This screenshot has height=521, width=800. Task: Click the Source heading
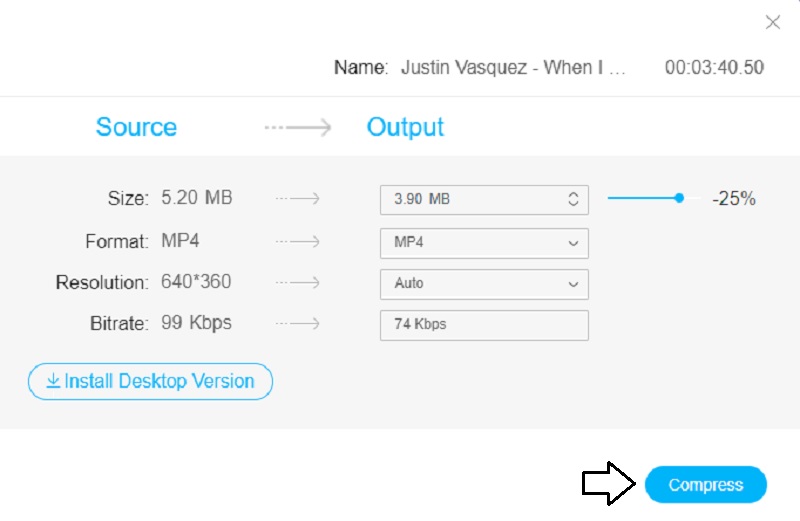click(x=136, y=127)
